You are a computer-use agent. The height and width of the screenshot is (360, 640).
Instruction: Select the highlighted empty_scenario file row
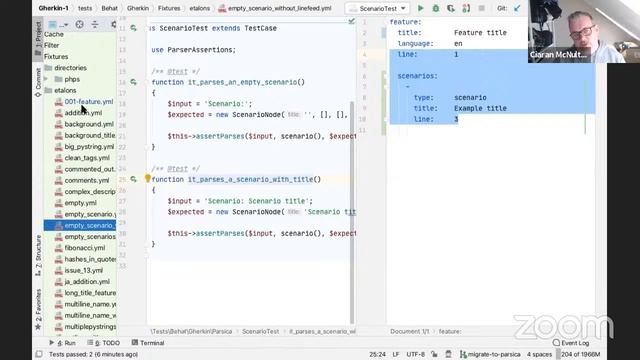[x=80, y=225]
